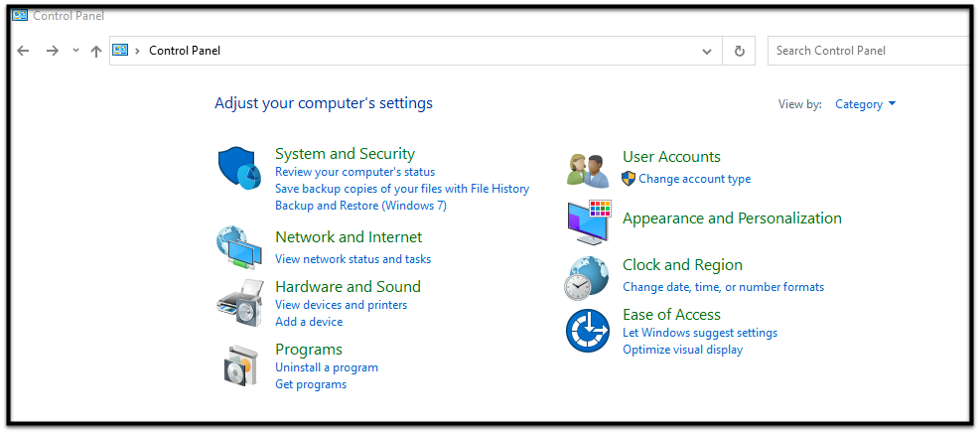Open the recent locations chevron dropdown
This screenshot has width=980, height=434.
coord(75,51)
